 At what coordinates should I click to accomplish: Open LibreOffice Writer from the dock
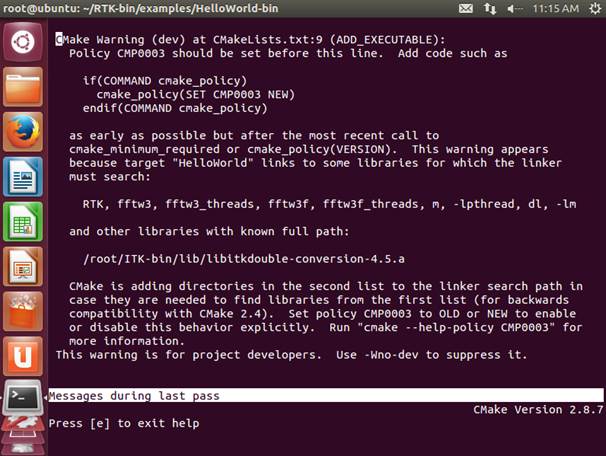point(23,177)
